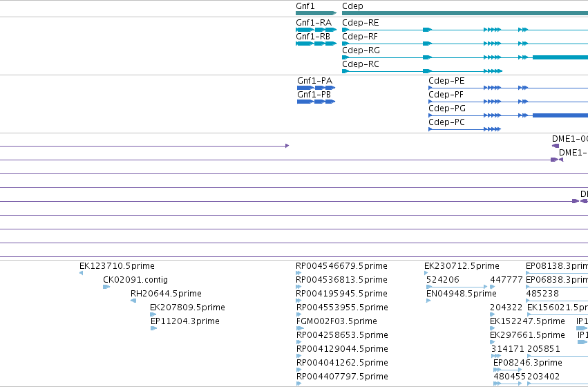This screenshot has height=387, width=588.
Task: Click the Gnf1-RA transcript glyph
Action: [x=316, y=30]
